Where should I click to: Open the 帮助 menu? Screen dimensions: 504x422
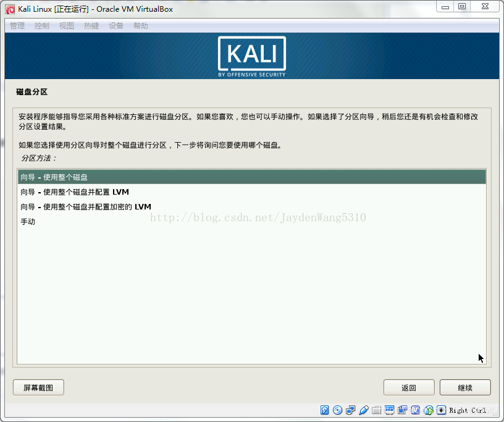pos(141,26)
